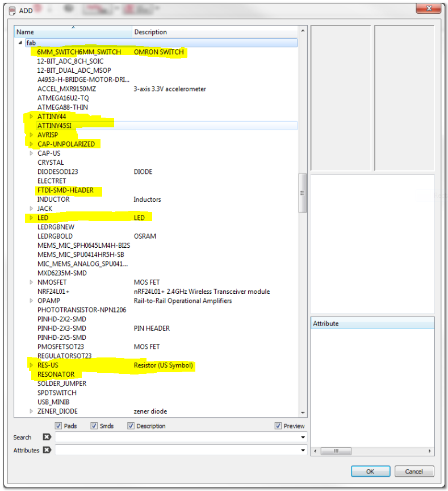
Task: Sort by the Description column header
Action: pos(215,32)
